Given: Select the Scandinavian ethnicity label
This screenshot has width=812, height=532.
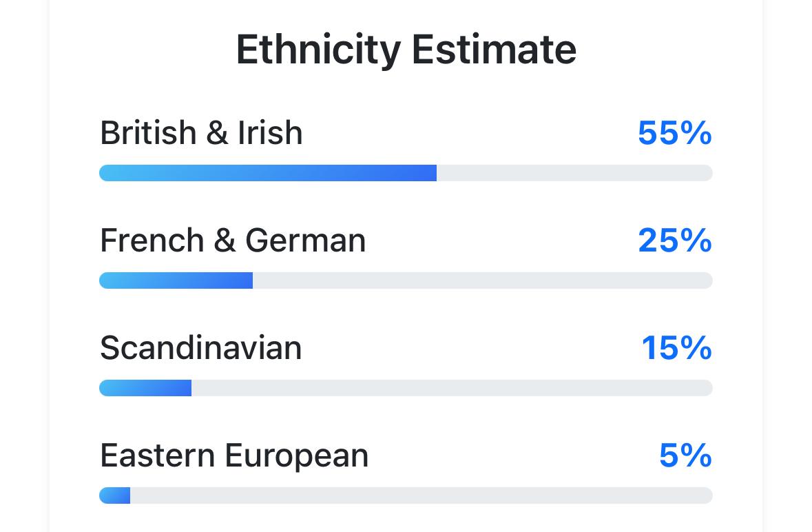Looking at the screenshot, I should click(200, 348).
